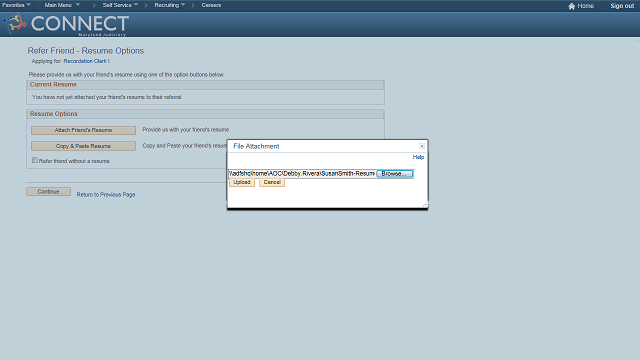Image resolution: width=640 pixels, height=360 pixels.
Task: Open the Favorites menu
Action: click(16, 5)
